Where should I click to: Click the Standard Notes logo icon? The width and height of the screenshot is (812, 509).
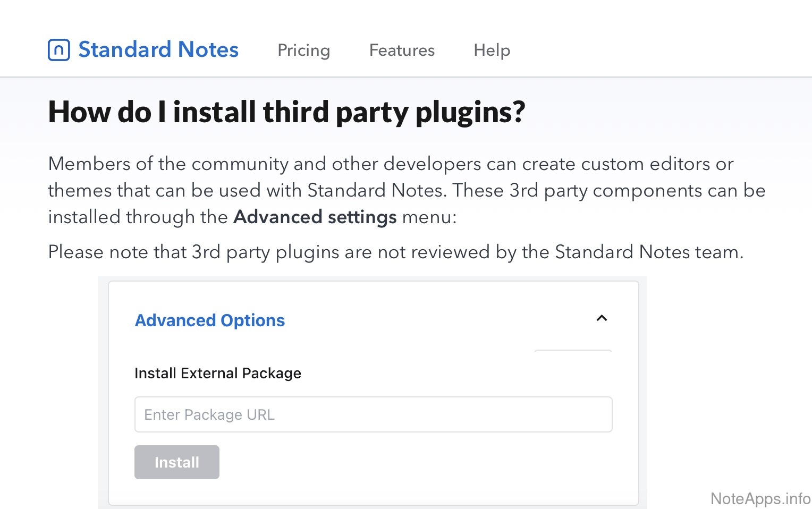tap(58, 50)
